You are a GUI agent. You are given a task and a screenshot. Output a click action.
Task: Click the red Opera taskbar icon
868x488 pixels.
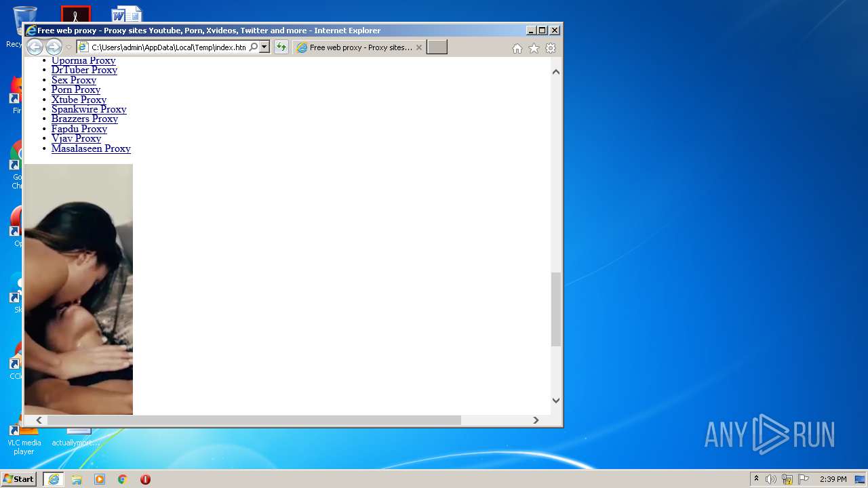(x=145, y=479)
